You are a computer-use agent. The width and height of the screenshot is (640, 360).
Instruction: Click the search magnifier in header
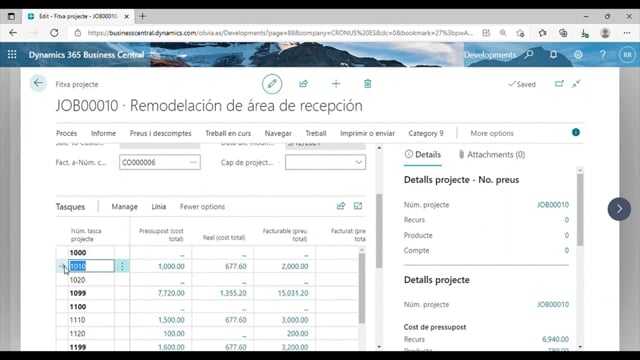coord(529,54)
